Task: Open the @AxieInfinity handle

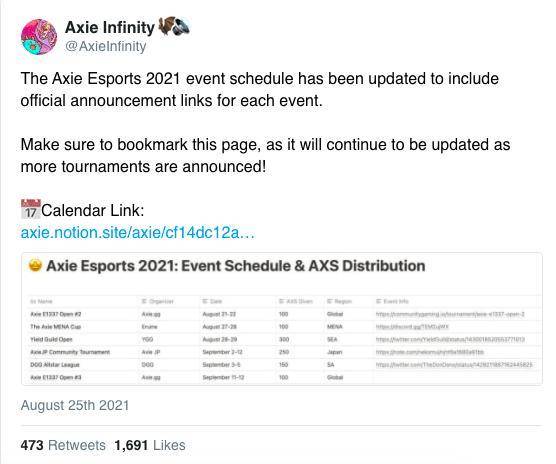Action: 106,46
